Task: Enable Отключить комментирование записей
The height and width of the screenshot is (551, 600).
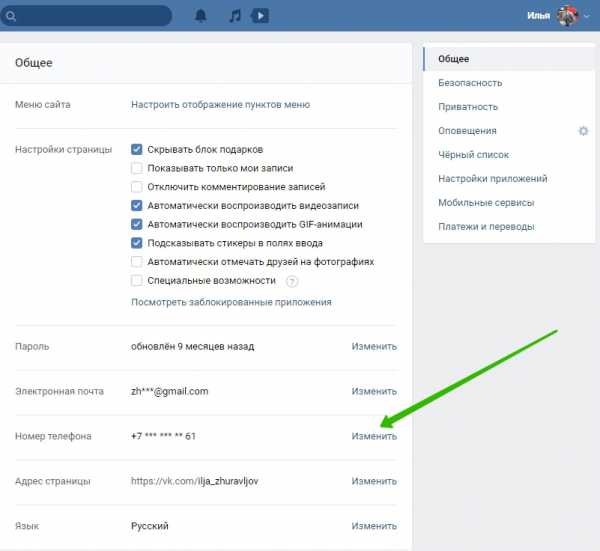Action: (137, 187)
